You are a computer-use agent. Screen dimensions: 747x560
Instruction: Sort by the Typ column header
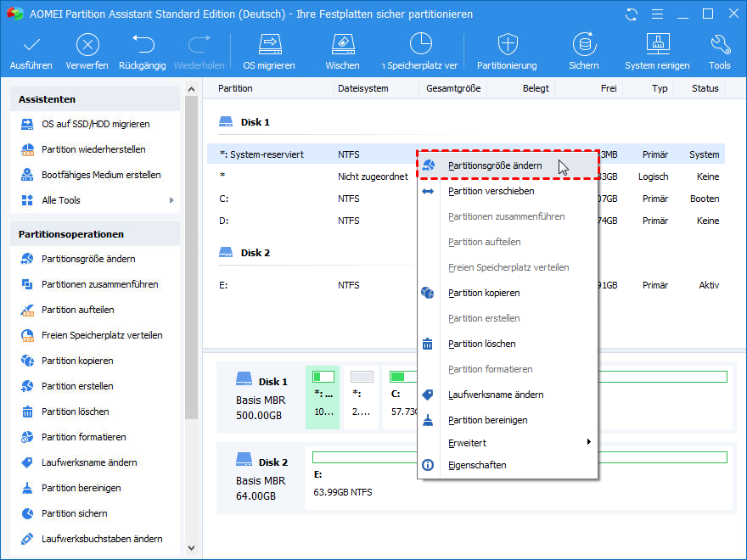click(x=660, y=88)
